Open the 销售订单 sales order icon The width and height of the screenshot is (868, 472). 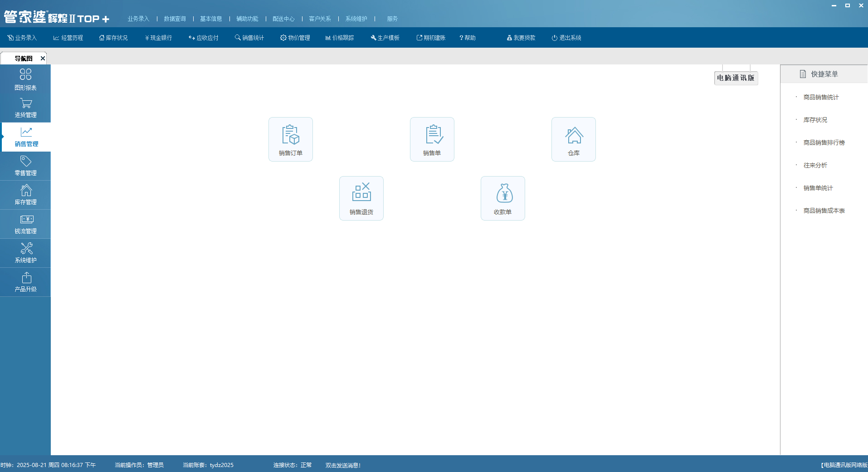(290, 139)
